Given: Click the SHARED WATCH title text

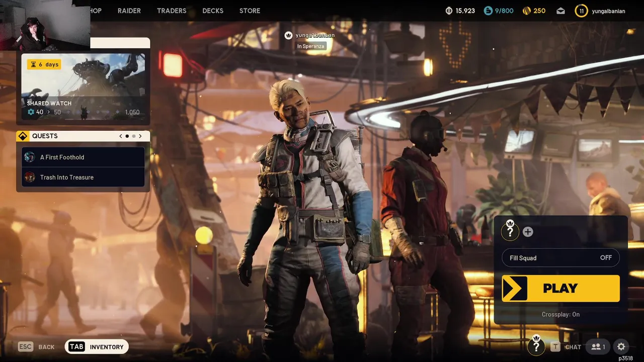Looking at the screenshot, I should [49, 103].
